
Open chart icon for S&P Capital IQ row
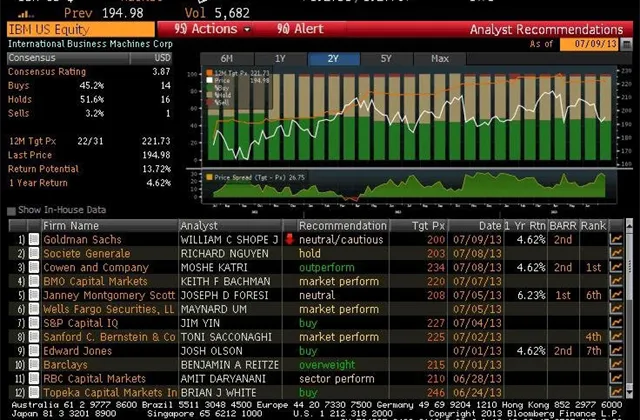[x=616, y=323]
